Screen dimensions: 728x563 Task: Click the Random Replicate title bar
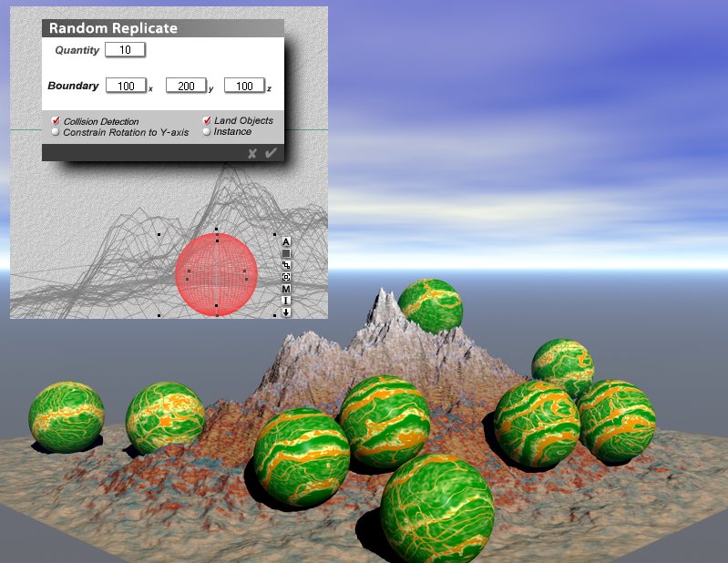[x=163, y=28]
